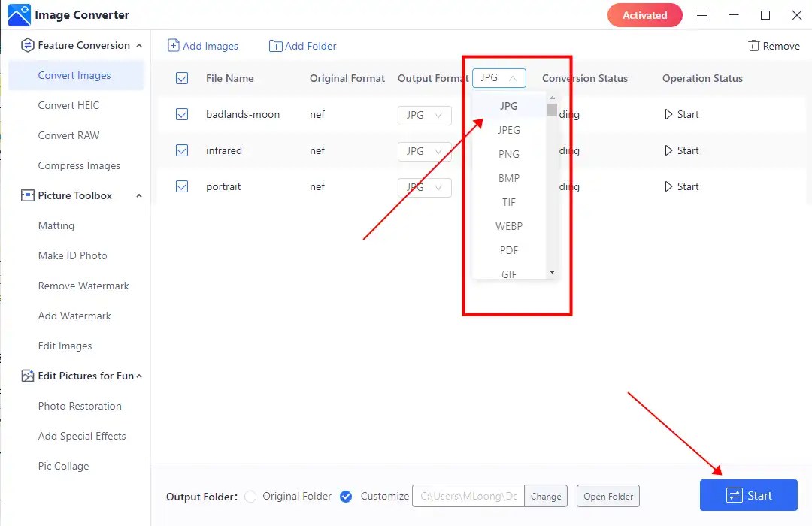Collapse the Feature Conversion section
812x526 pixels.
[138, 45]
